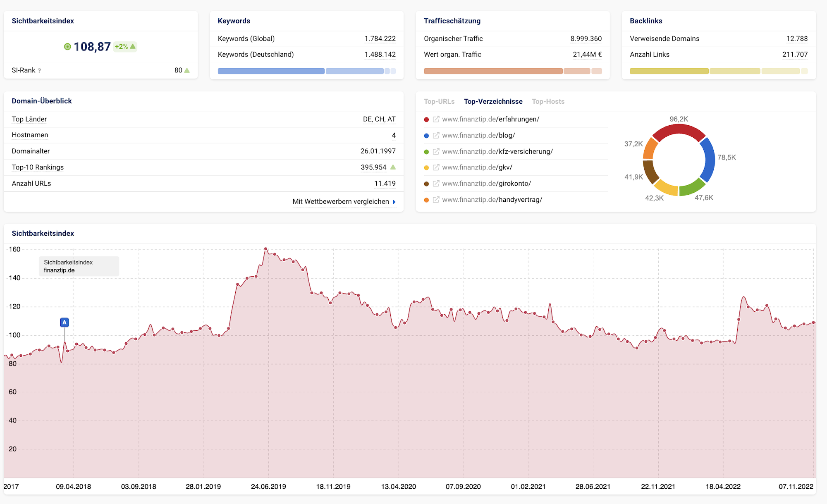The width and height of the screenshot is (827, 504).
Task: Switch to the Top-URLs tab
Action: click(x=439, y=101)
